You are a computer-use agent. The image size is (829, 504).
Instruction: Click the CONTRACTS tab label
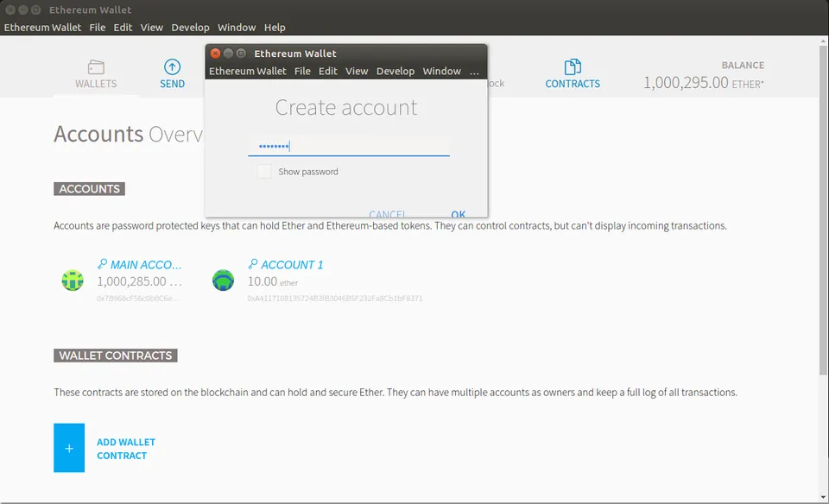click(573, 84)
